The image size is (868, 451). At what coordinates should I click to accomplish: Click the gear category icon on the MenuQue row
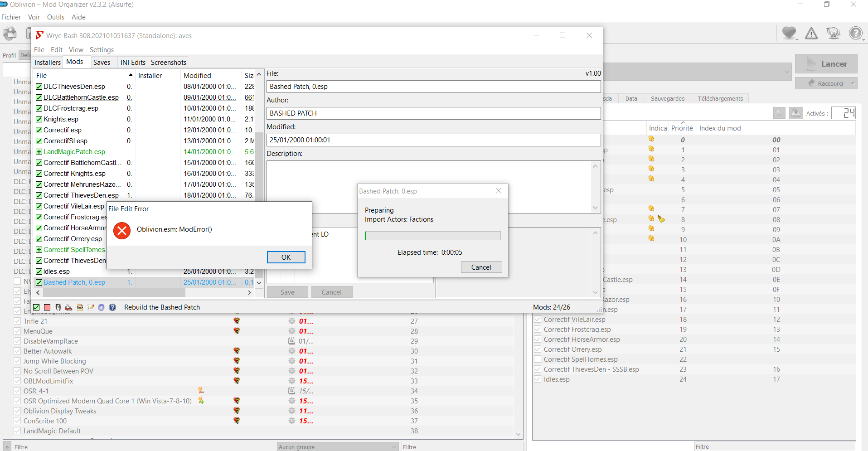292,331
